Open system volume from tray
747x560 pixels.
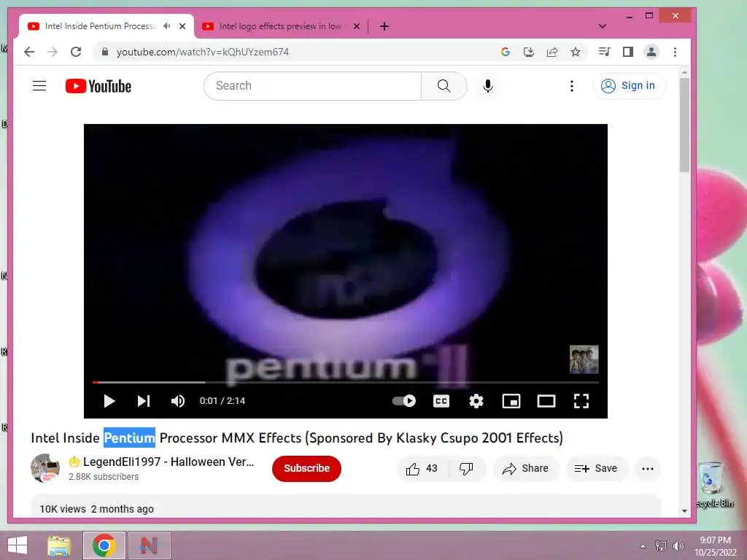[x=678, y=546]
